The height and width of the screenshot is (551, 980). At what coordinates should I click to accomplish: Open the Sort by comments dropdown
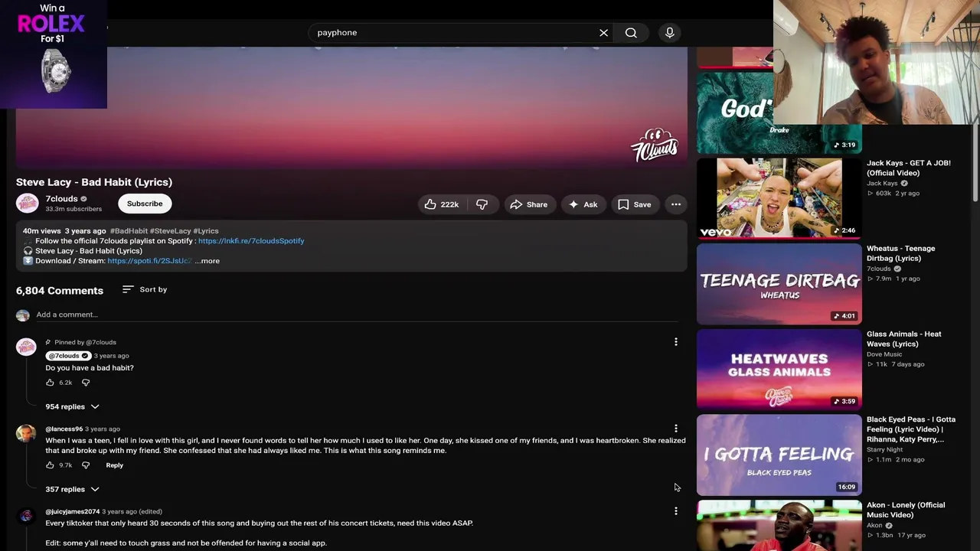coord(145,289)
